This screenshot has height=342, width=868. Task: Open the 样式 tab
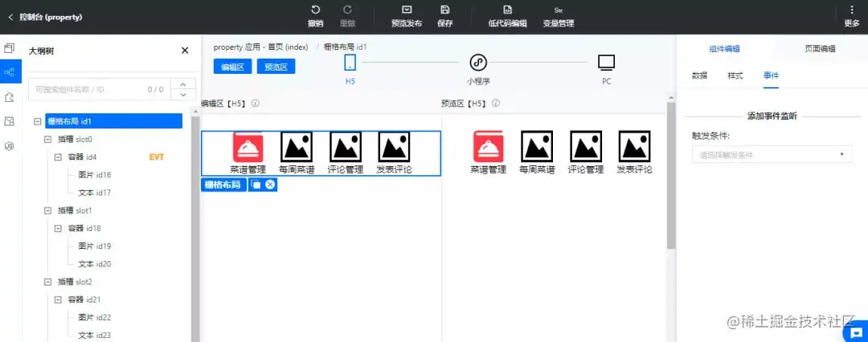coord(735,75)
